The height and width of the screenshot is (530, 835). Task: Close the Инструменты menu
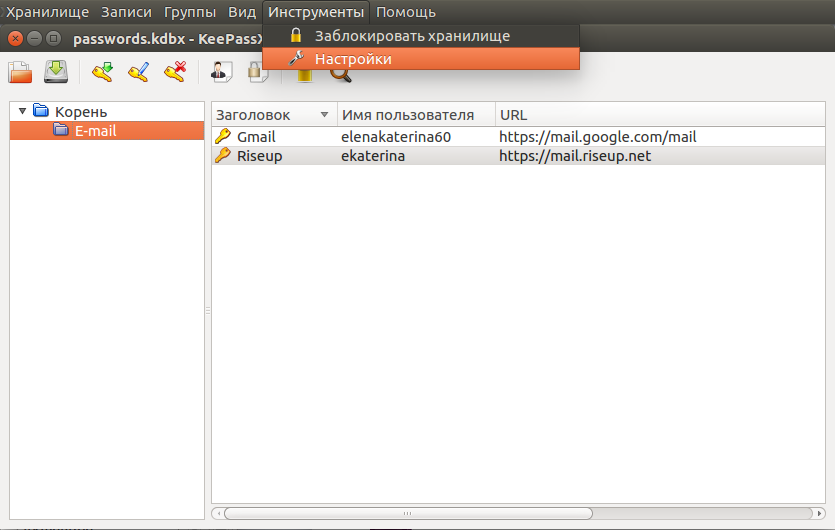316,12
